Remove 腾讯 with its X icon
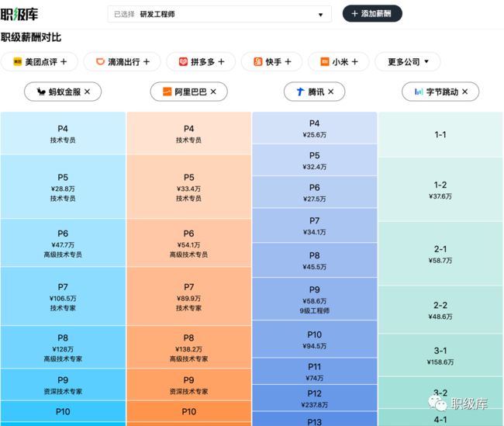504x426 pixels. 331,92
